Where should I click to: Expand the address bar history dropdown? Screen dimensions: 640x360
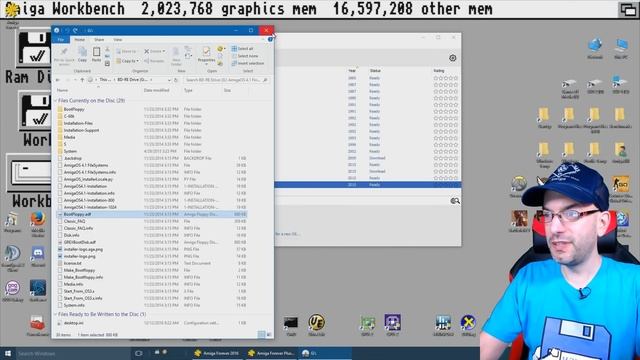169,80
